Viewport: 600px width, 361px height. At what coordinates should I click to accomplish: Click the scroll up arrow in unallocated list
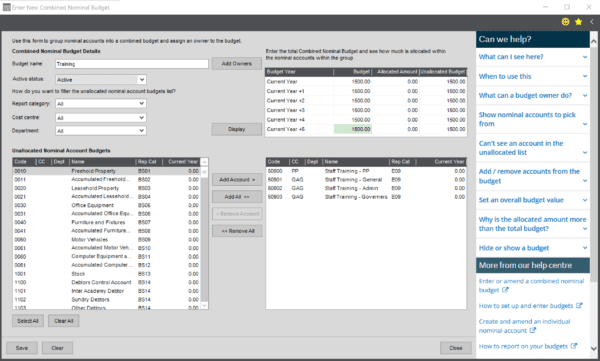click(x=204, y=162)
